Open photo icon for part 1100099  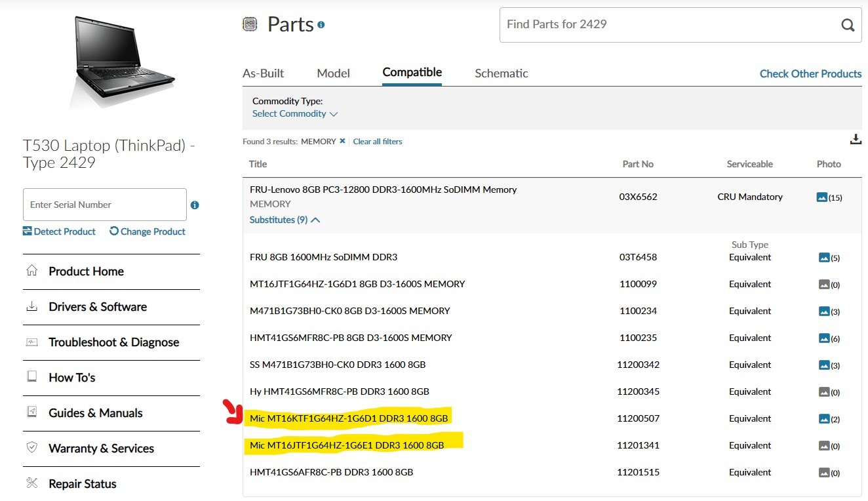coord(829,285)
